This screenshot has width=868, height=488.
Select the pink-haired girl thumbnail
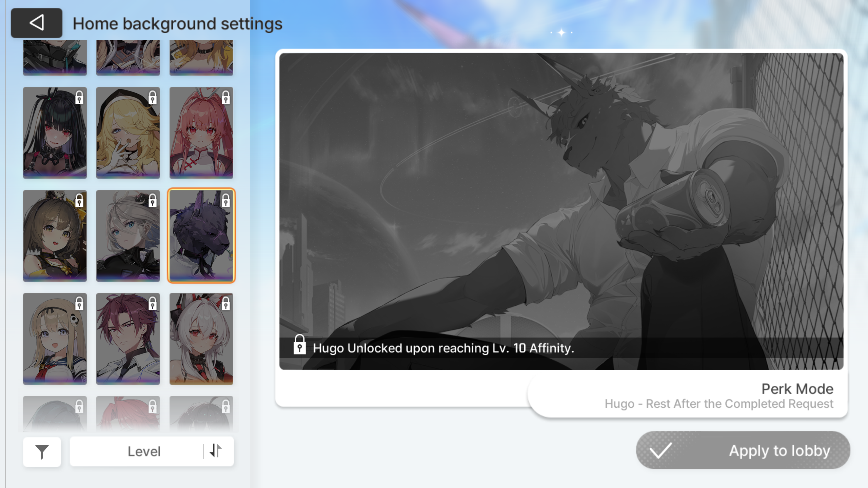point(201,133)
